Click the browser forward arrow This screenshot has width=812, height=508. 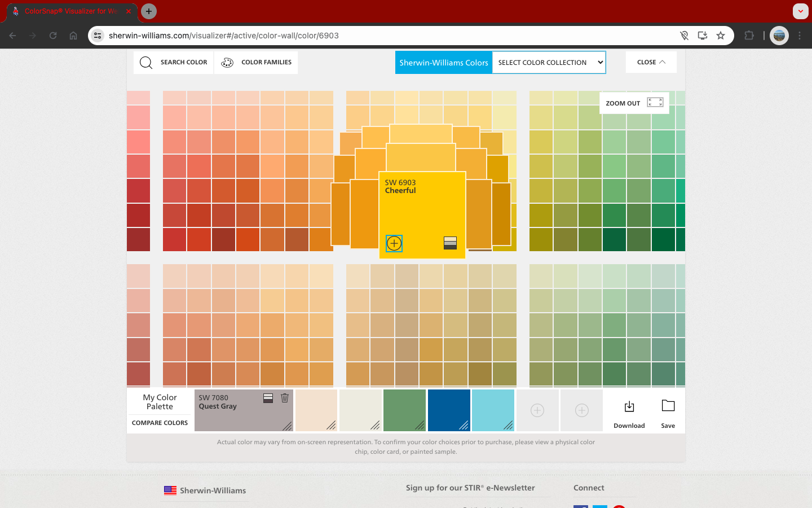coord(33,36)
